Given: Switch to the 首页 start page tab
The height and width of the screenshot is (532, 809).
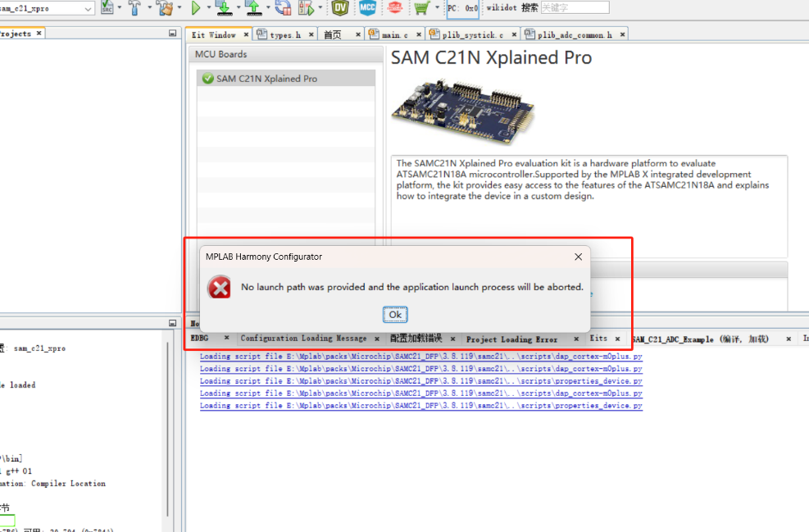Looking at the screenshot, I should pos(333,34).
